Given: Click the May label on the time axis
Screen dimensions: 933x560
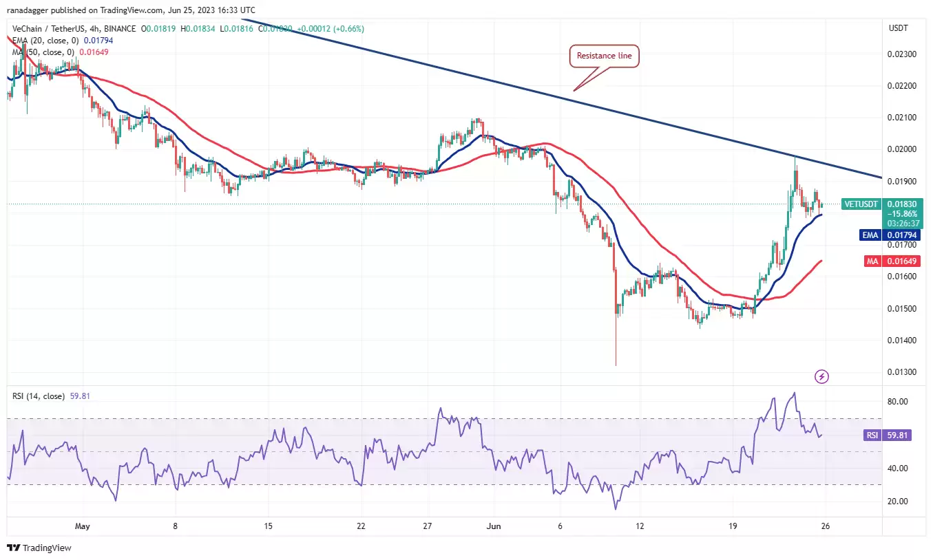Looking at the screenshot, I should [x=83, y=527].
